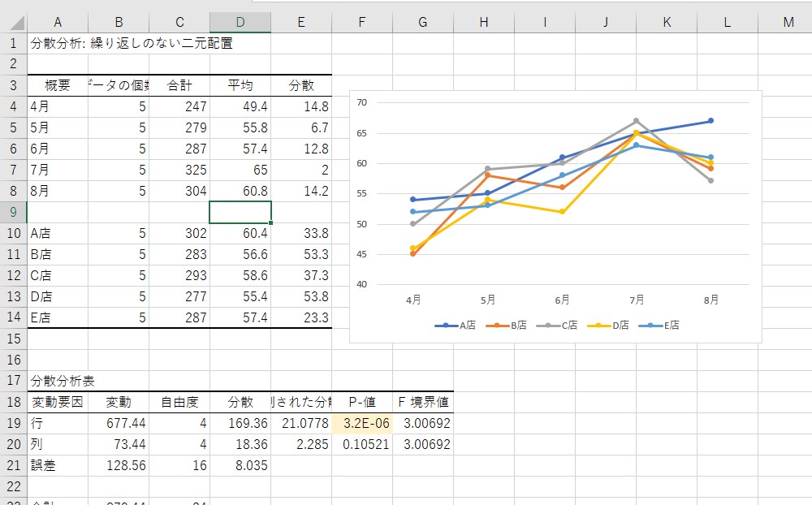This screenshot has height=505, width=812.
Task: Click cell with variance 14.2
Action: point(301,191)
